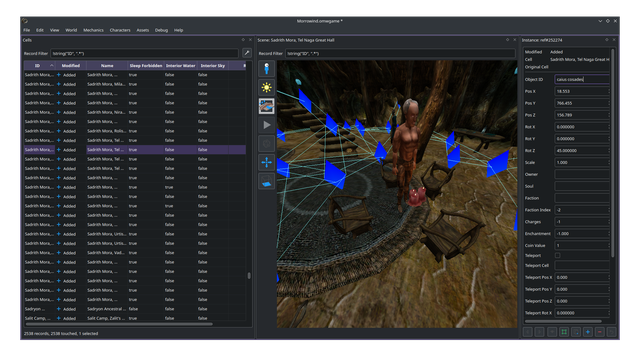Click the Cells table vertical scrollbar handle
Image resolution: width=640 pixels, height=364 pixels.
pyautogui.click(x=249, y=276)
